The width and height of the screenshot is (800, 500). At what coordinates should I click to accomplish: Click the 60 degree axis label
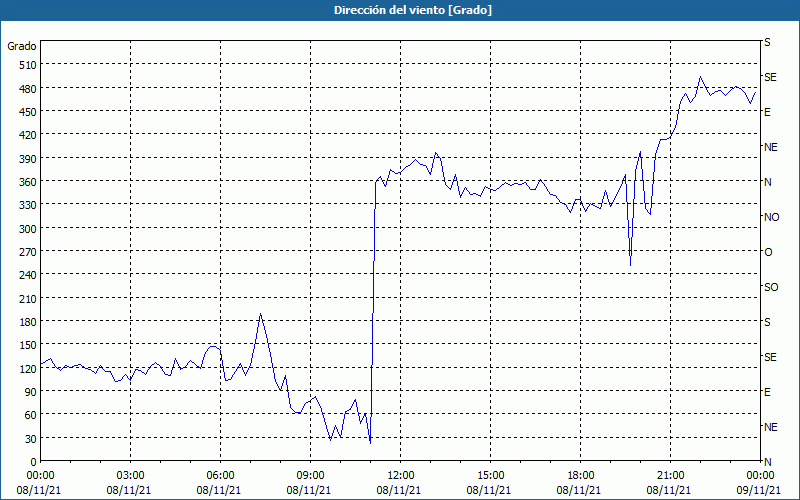(31, 415)
